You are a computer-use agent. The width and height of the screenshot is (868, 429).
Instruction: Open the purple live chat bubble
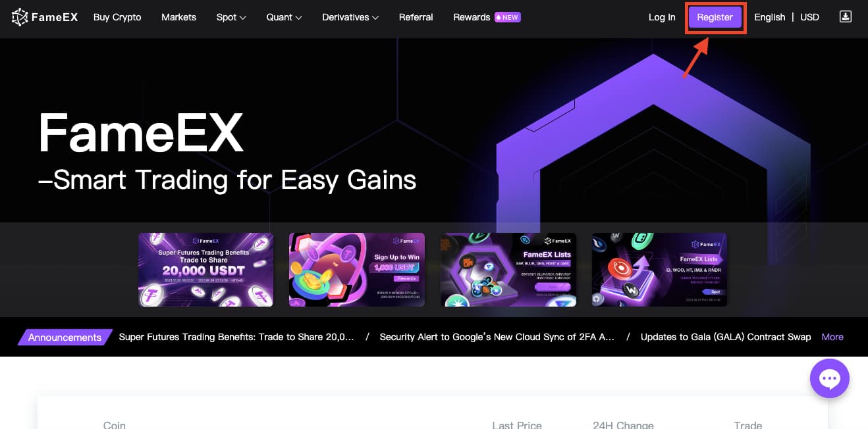pyautogui.click(x=830, y=378)
